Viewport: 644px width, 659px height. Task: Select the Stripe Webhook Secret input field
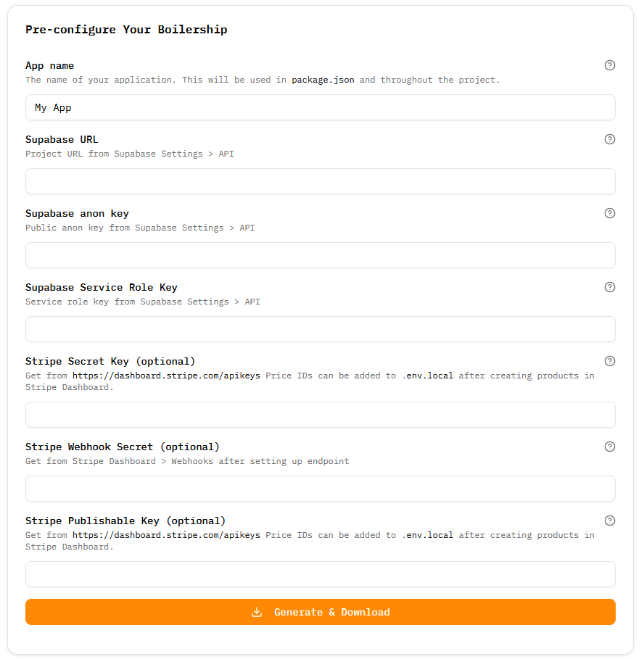321,489
